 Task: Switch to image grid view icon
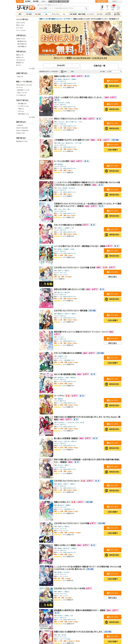69,71
